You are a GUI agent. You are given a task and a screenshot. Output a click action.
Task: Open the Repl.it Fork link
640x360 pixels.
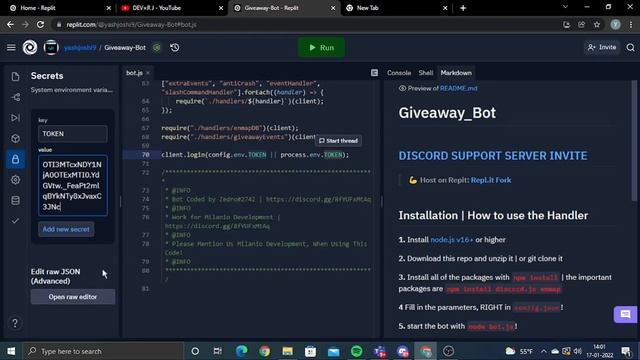pos(491,180)
